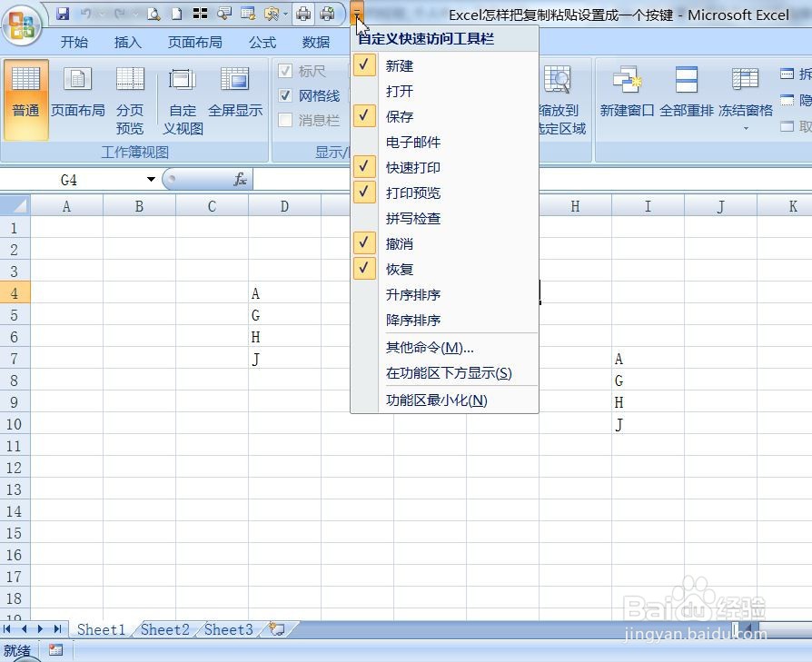Enter Full Screen (全屏显示) view

click(x=235, y=94)
